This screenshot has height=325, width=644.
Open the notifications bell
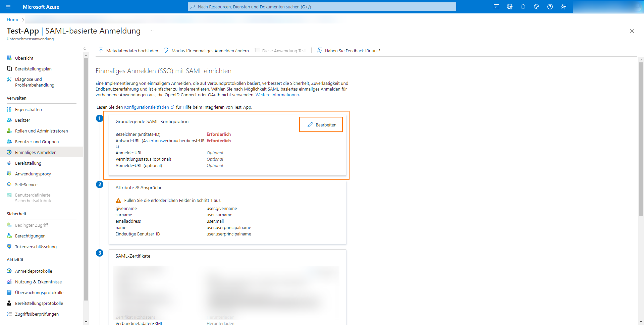(523, 7)
